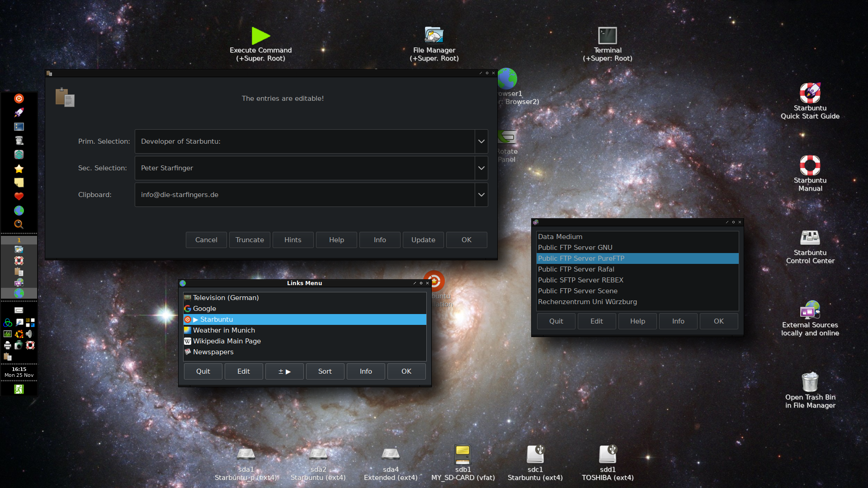Select Television (German) in Links Menu

(305, 298)
